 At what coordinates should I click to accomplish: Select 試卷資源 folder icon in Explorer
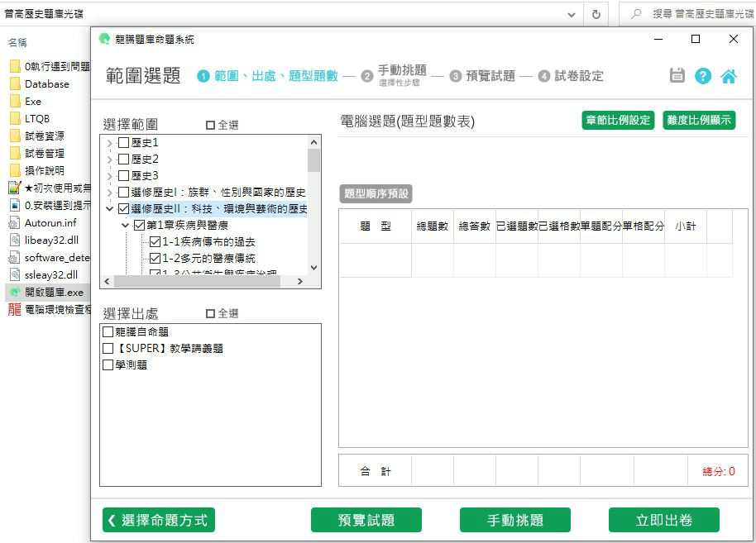click(15, 136)
